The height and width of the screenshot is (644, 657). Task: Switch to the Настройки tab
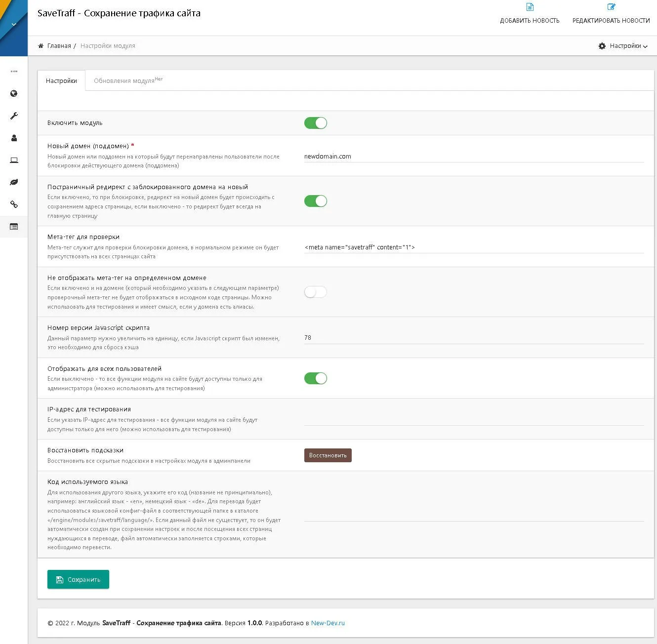[61, 80]
